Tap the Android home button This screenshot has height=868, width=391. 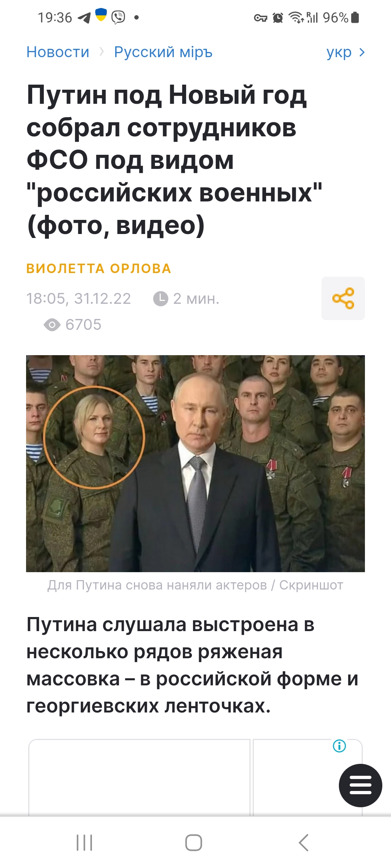(x=194, y=843)
